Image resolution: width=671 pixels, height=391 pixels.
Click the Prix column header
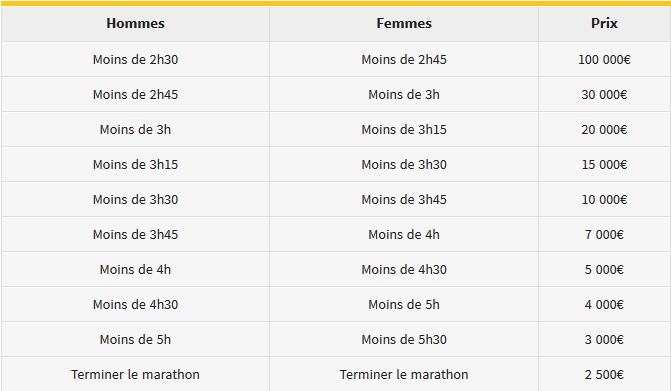point(604,24)
